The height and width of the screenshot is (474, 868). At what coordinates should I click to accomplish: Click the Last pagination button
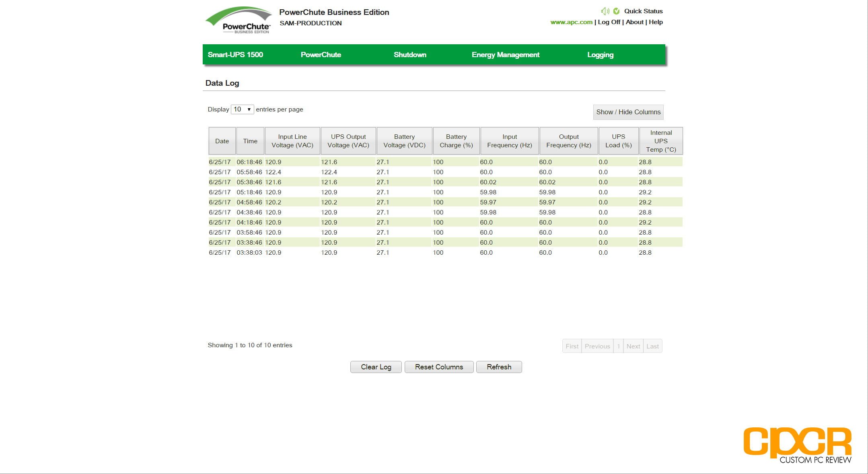click(x=652, y=346)
